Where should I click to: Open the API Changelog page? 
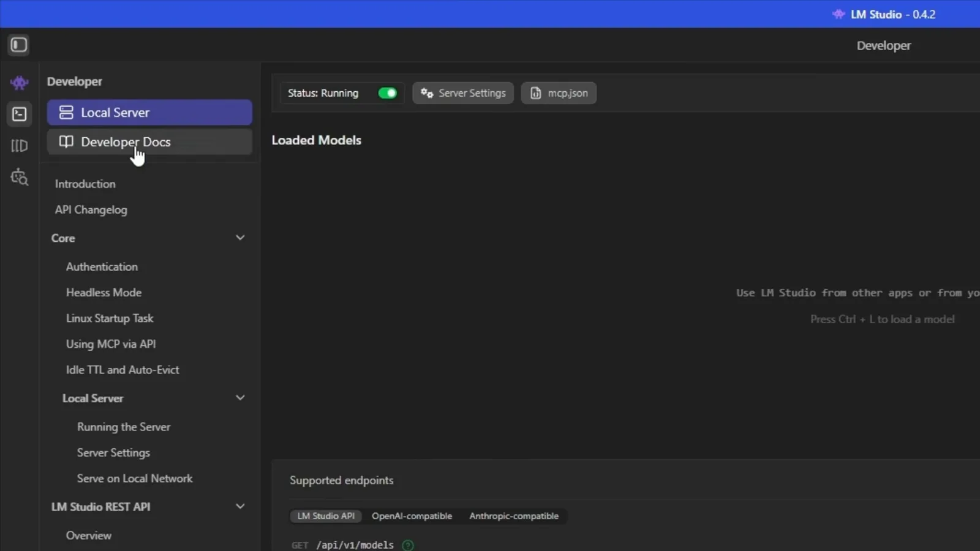pyautogui.click(x=91, y=209)
